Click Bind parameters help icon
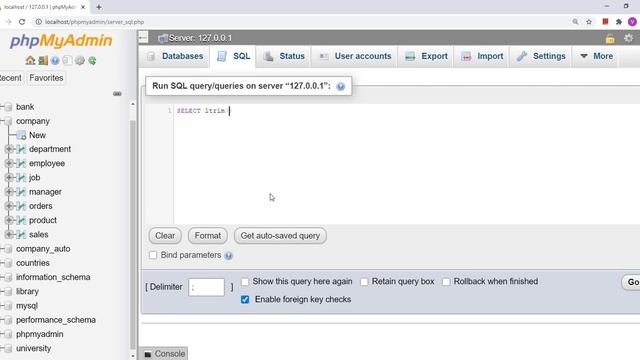Viewport: 640px width, 360px height. pyautogui.click(x=229, y=256)
